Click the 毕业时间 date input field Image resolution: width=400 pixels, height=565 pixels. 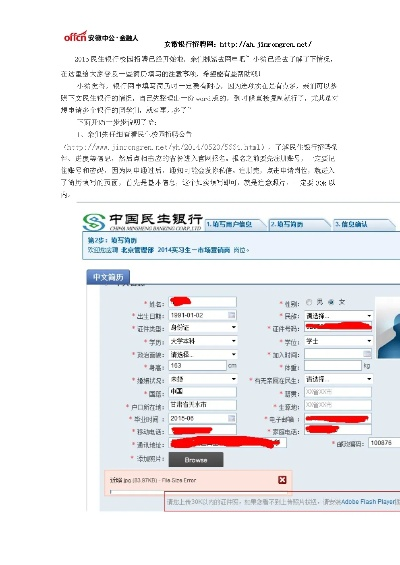203,418
